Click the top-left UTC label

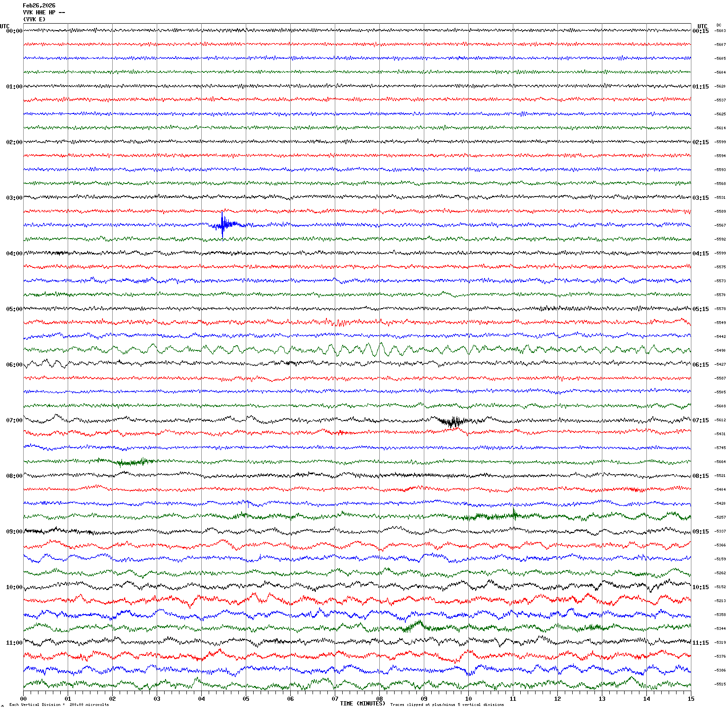(5, 26)
